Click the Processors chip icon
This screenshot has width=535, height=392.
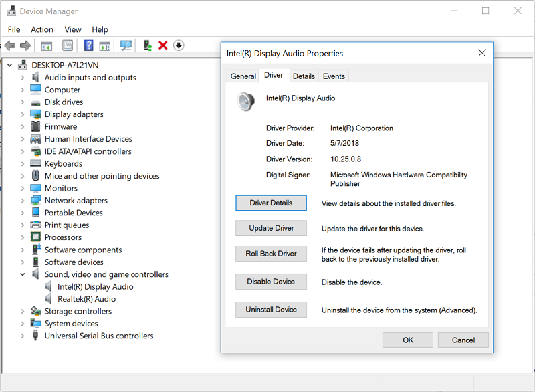tap(35, 237)
